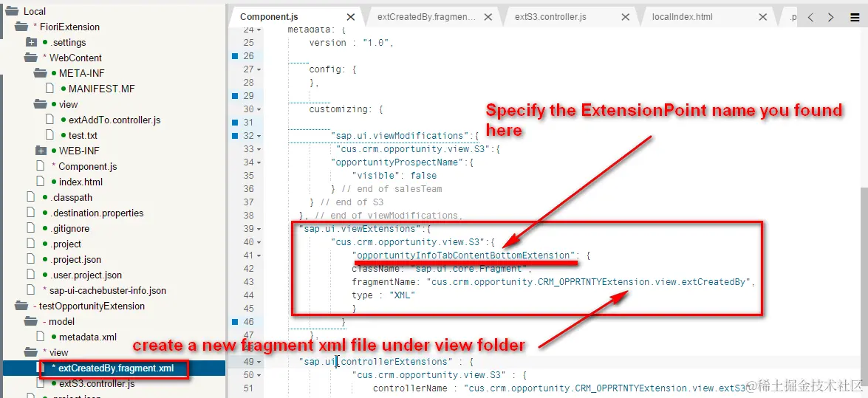Click the file icon beside index.html

click(41, 182)
